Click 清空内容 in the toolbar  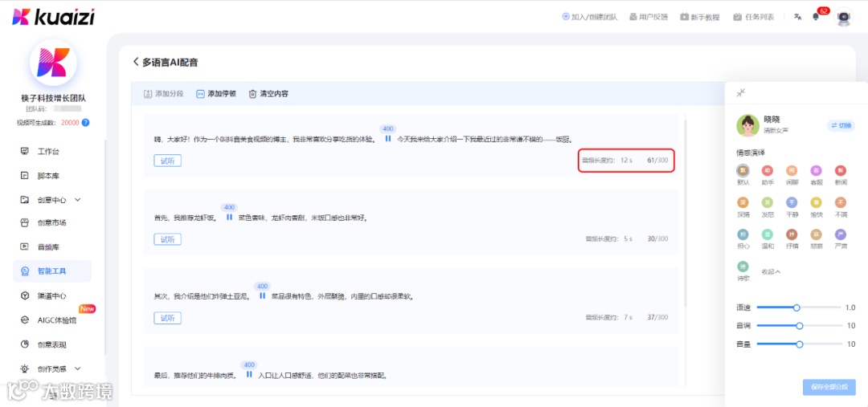(x=268, y=94)
